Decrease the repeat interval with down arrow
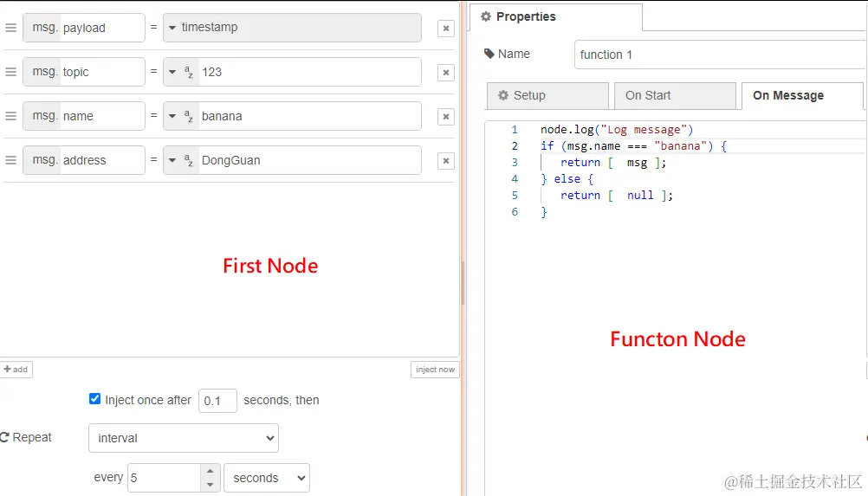The width and height of the screenshot is (868, 496). click(x=210, y=485)
